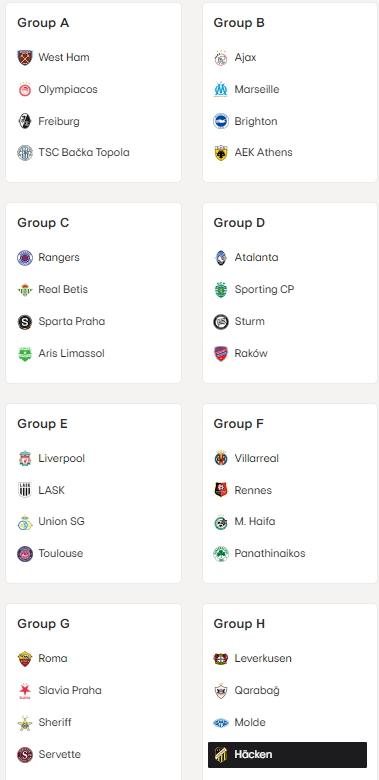The image size is (379, 780).
Task: Click the Leverkusen club crest
Action: coord(221,659)
